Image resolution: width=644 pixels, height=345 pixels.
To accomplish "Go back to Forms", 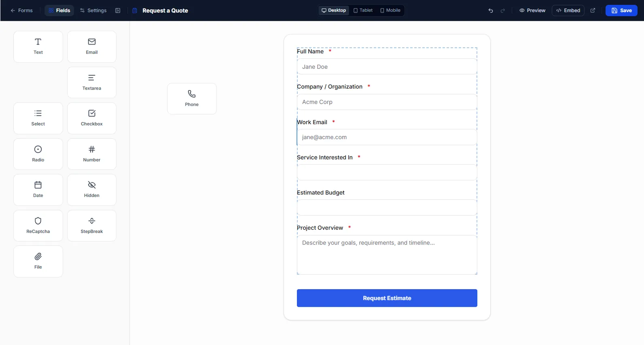I will point(21,11).
